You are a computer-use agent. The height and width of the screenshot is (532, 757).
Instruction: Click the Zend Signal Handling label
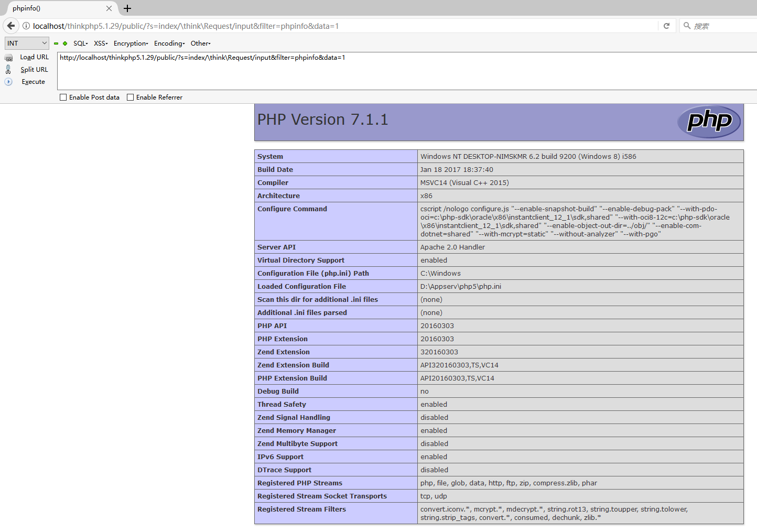click(294, 417)
